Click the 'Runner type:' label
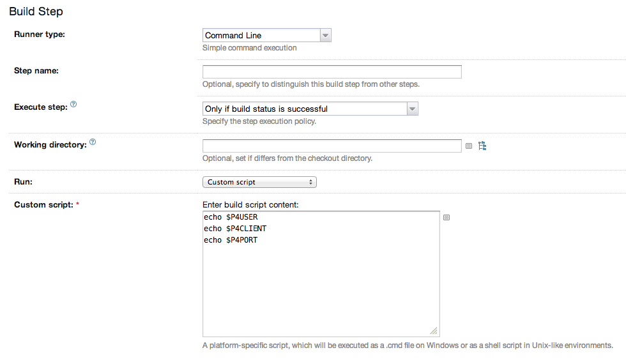 pyautogui.click(x=40, y=34)
